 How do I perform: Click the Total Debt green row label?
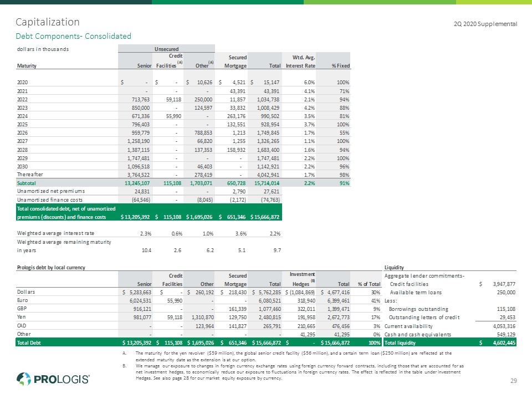click(x=29, y=342)
